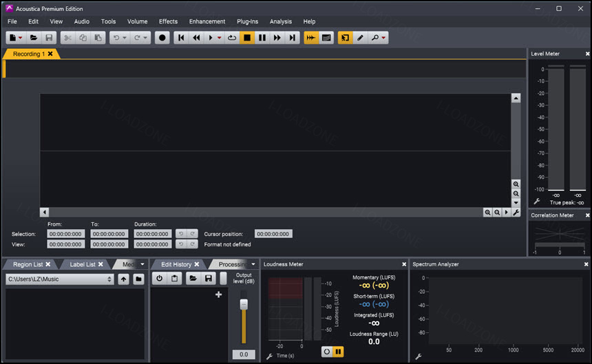
Task: Toggle the waveform view button
Action: [x=310, y=38]
